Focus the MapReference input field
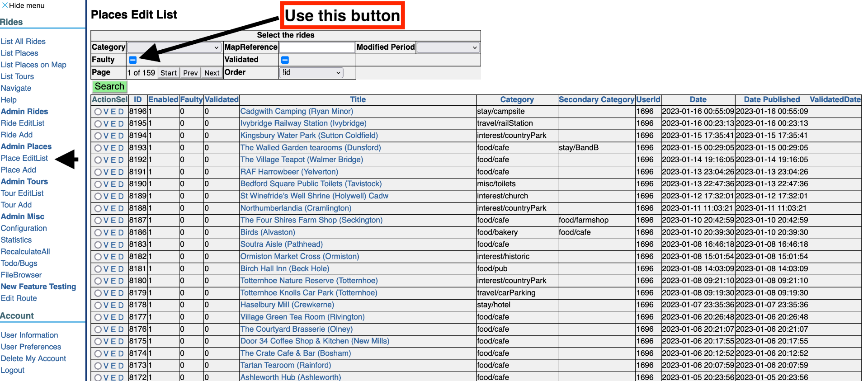The image size is (868, 381). click(316, 47)
